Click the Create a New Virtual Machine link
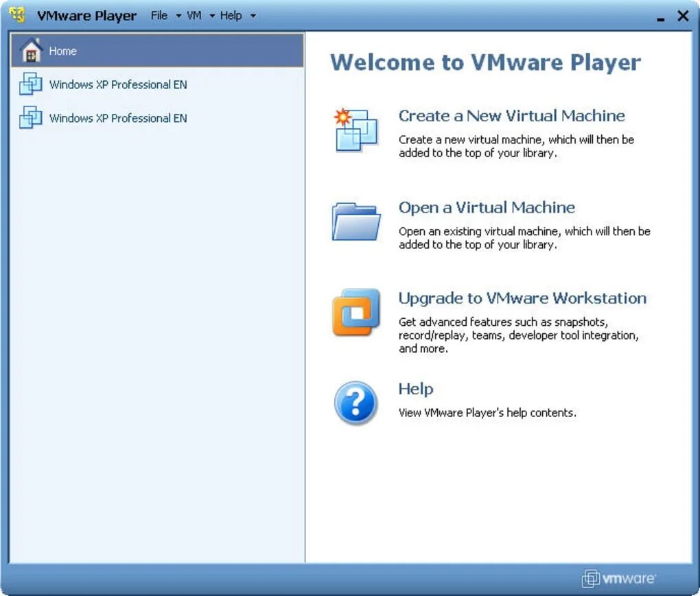The width and height of the screenshot is (700, 596). [511, 116]
